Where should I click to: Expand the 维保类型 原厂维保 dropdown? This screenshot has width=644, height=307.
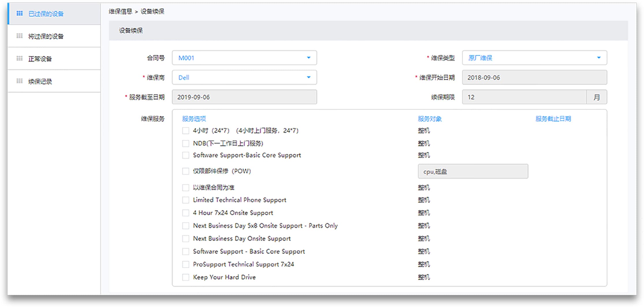pos(599,58)
